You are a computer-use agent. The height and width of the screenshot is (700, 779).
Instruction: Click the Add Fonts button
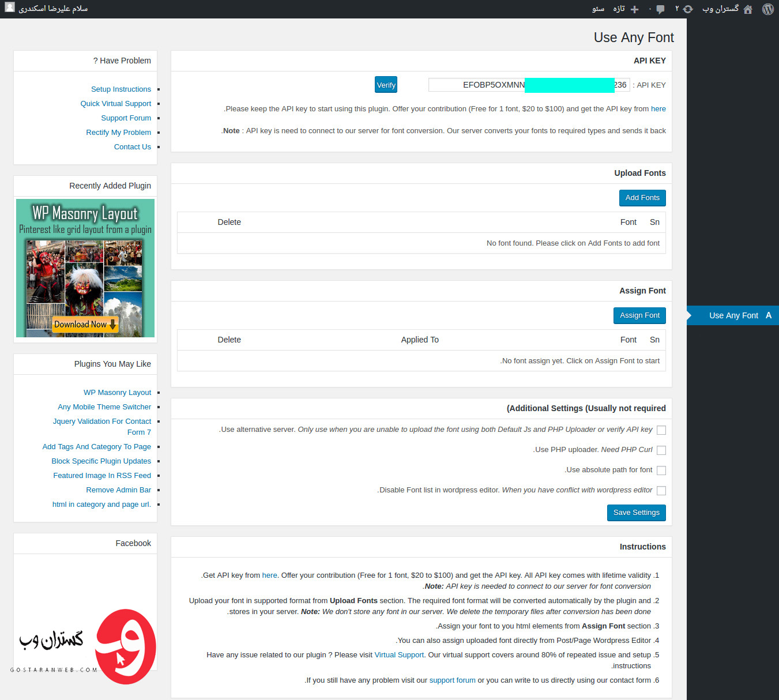[x=642, y=198]
